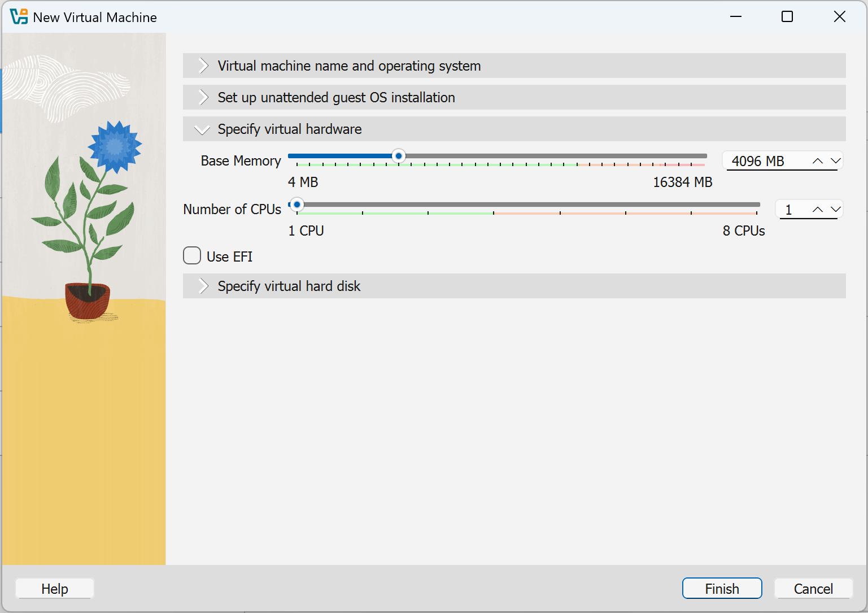Collapse the Specify virtual hardware section
The height and width of the screenshot is (613, 868).
[x=514, y=129]
